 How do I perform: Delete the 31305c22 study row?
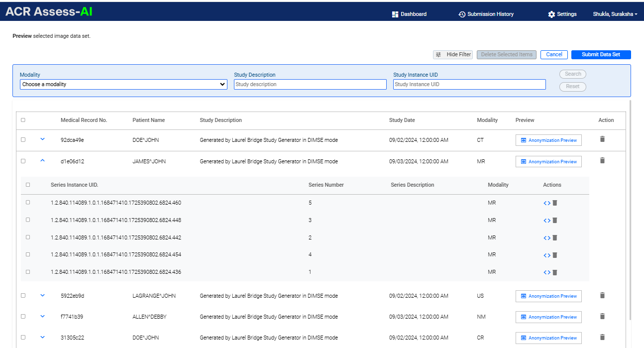click(x=602, y=337)
